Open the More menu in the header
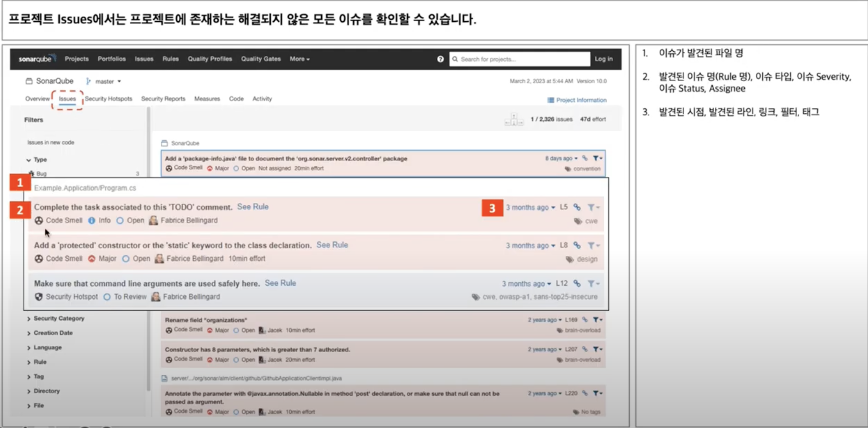868x428 pixels. (x=299, y=59)
